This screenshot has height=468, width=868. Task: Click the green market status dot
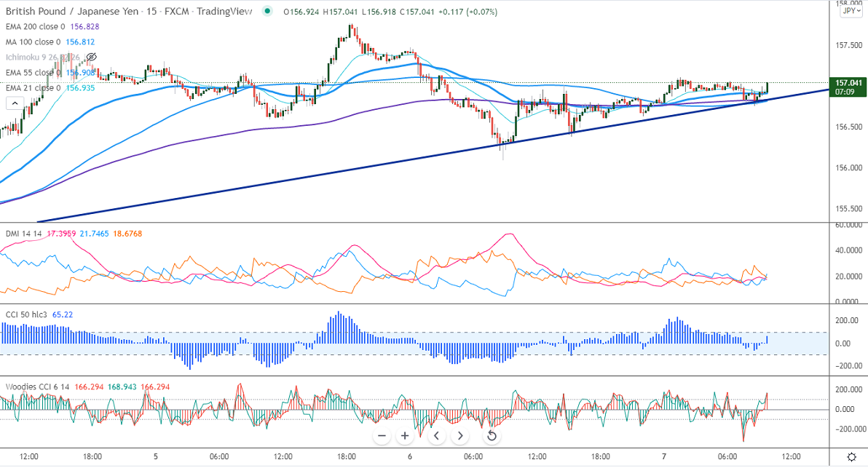pyautogui.click(x=267, y=11)
